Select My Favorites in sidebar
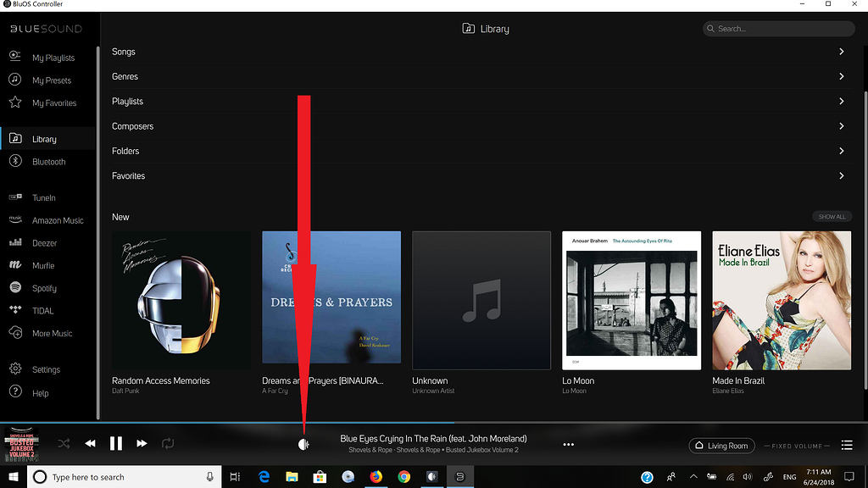 coord(54,103)
